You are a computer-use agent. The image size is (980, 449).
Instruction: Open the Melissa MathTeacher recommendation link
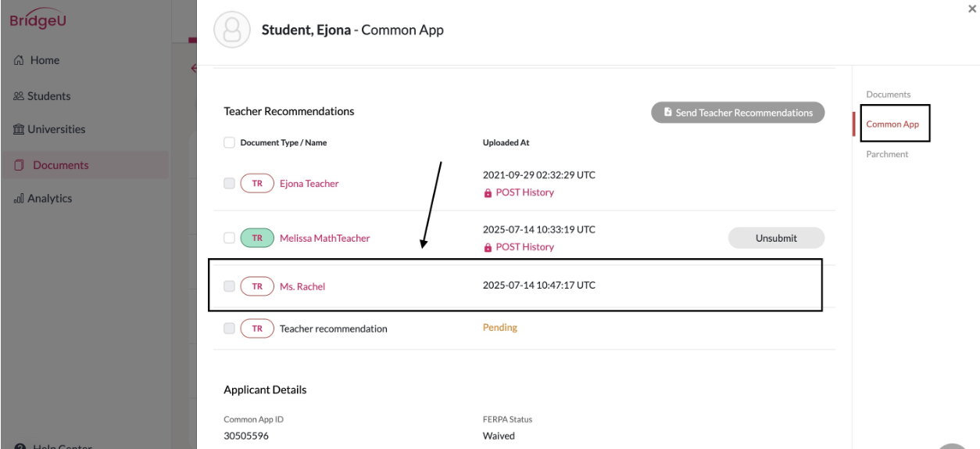[325, 238]
